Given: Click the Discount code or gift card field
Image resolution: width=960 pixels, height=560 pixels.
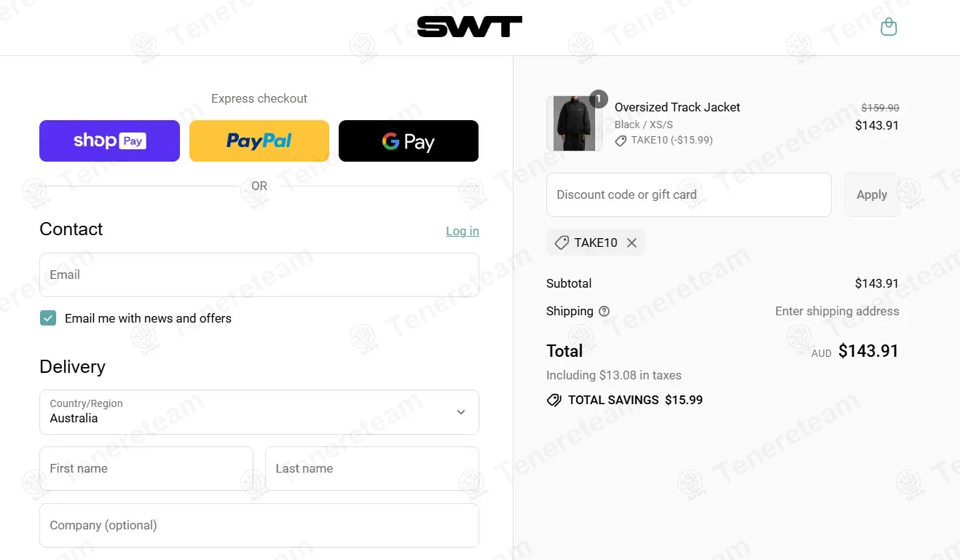Looking at the screenshot, I should (689, 194).
